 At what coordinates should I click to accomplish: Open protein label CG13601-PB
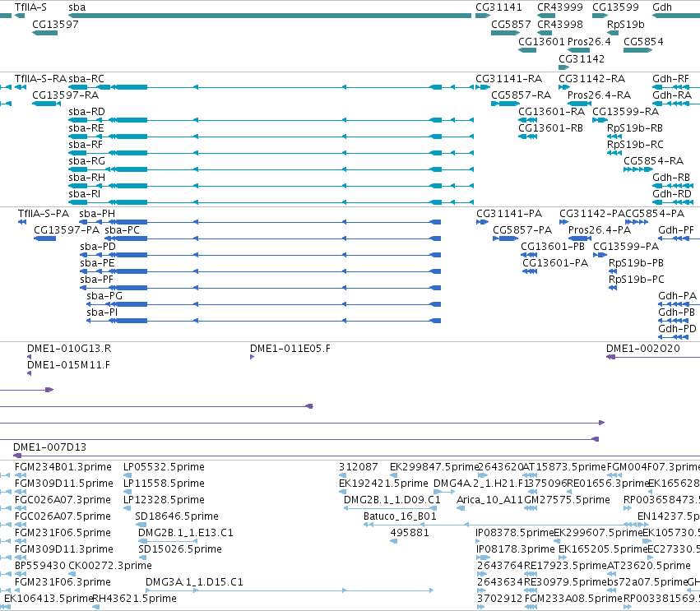point(553,247)
